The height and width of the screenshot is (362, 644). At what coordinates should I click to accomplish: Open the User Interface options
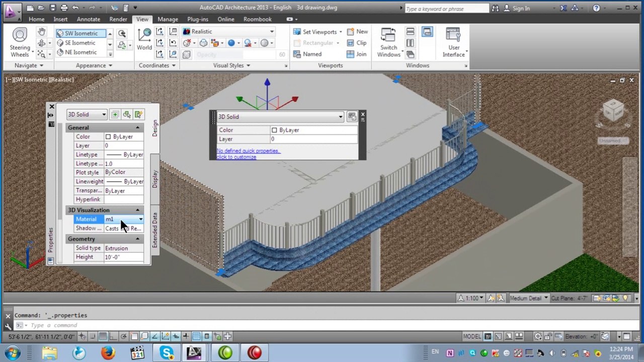click(x=454, y=43)
